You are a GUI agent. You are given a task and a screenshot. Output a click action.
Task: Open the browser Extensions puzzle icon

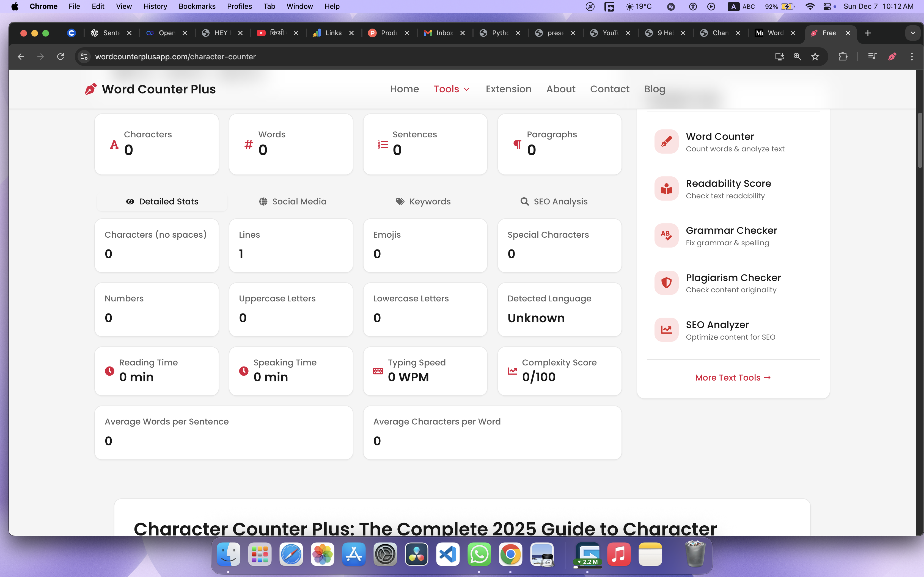[843, 57]
